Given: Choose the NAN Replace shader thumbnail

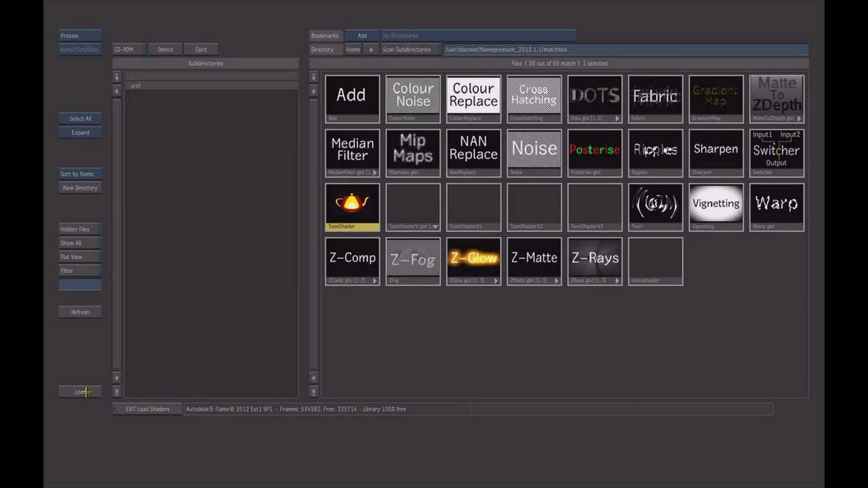Looking at the screenshot, I should (473, 153).
